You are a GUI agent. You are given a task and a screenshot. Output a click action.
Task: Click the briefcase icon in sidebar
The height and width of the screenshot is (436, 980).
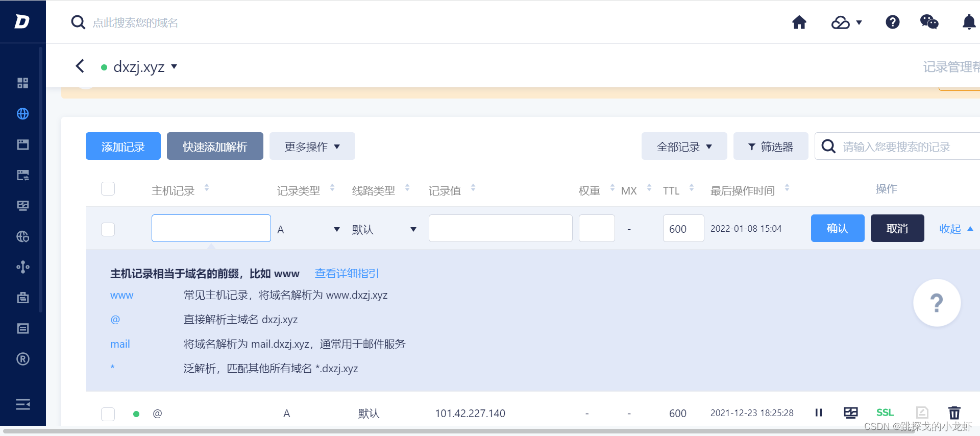pos(23,298)
